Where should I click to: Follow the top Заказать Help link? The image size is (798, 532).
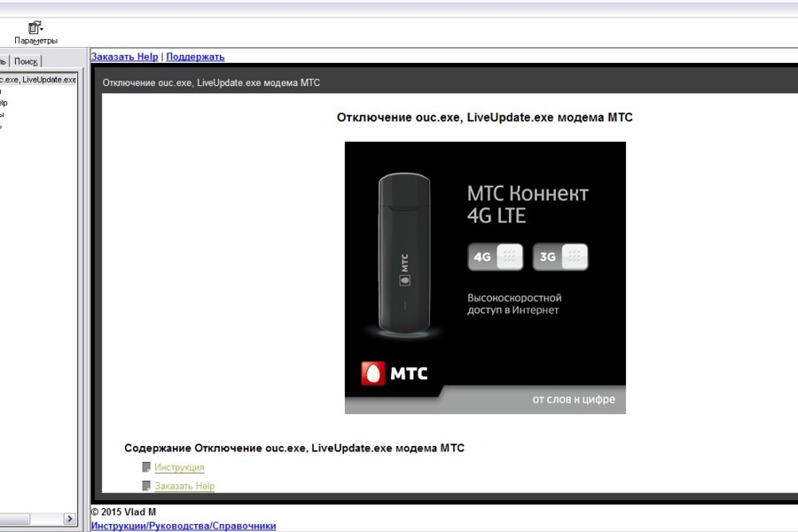point(125,57)
